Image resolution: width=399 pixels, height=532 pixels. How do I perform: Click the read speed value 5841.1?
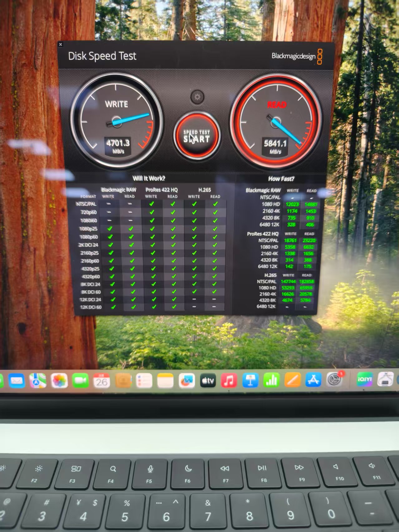tap(275, 143)
